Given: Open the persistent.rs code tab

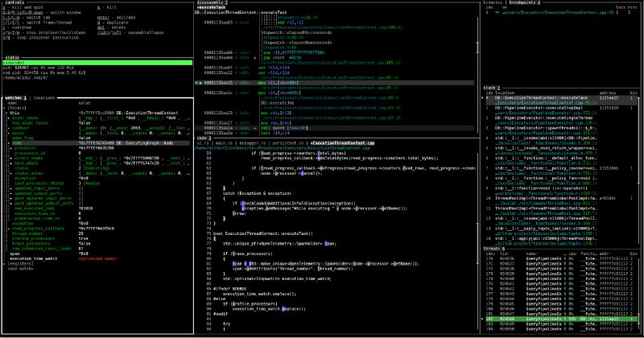Looking at the screenshot, I should point(289,143).
